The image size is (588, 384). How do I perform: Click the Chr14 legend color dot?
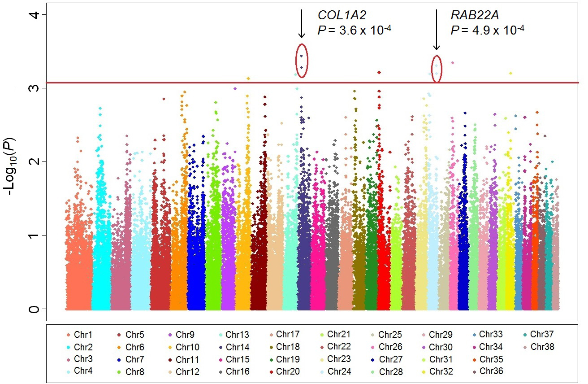point(220,347)
